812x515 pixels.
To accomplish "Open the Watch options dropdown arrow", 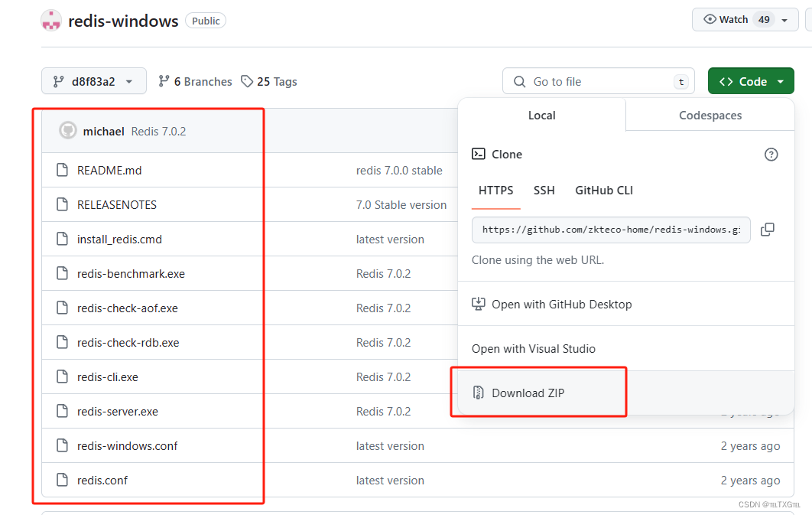I will tap(784, 20).
